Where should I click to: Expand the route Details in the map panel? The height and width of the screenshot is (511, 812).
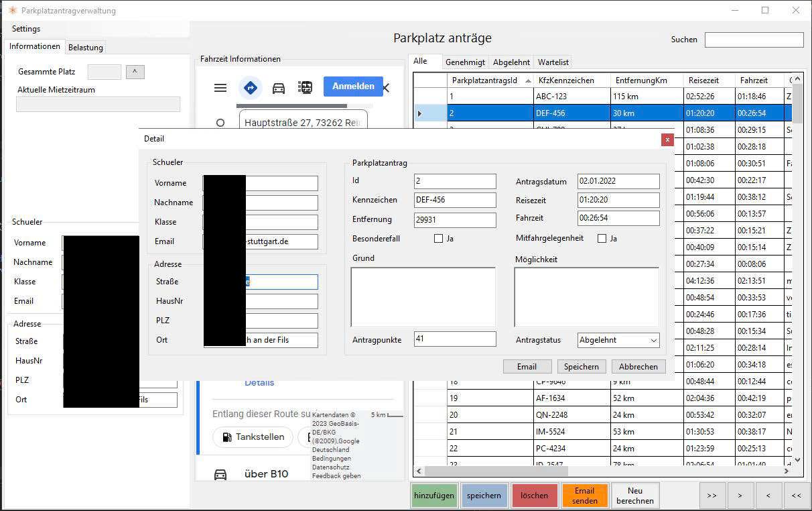(259, 382)
